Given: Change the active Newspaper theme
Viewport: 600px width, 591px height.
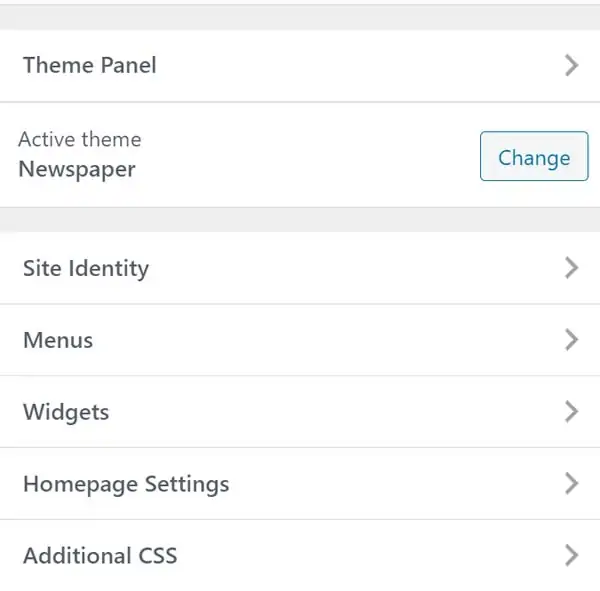Looking at the screenshot, I should (x=534, y=156).
